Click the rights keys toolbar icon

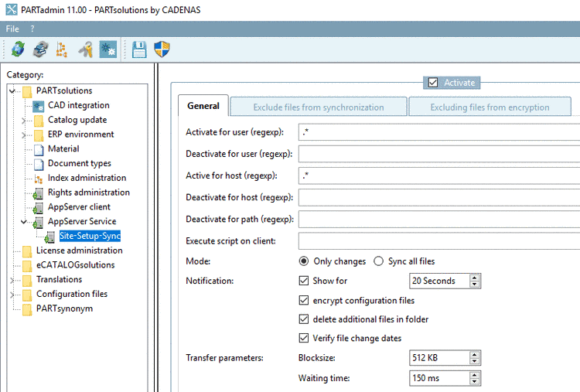pyautogui.click(x=85, y=49)
